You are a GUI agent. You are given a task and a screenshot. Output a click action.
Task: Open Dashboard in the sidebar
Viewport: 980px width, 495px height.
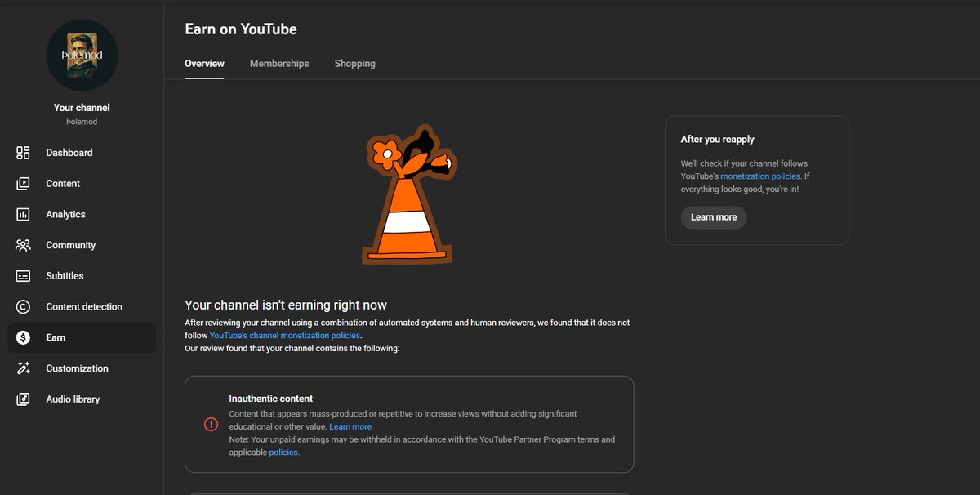point(82,153)
